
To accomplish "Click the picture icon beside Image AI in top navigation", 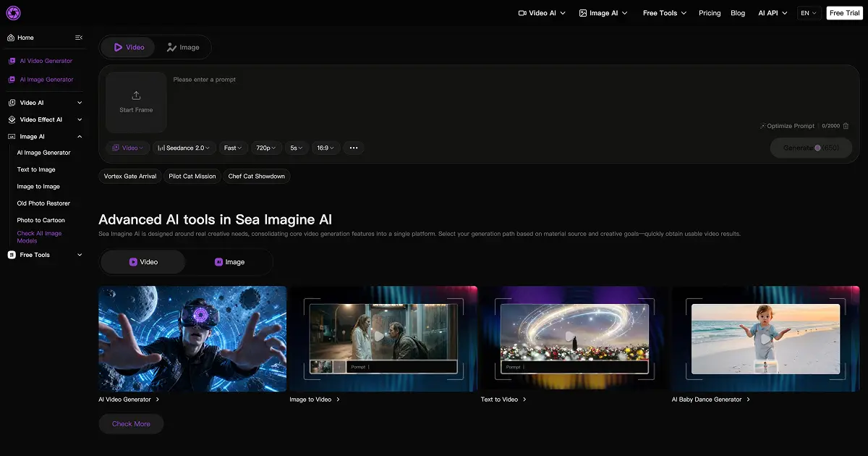I will 583,13.
